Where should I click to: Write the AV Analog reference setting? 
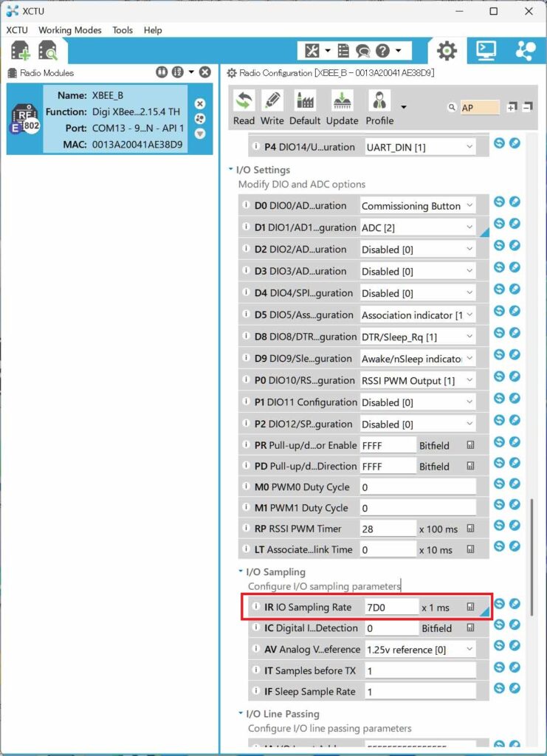tap(515, 646)
